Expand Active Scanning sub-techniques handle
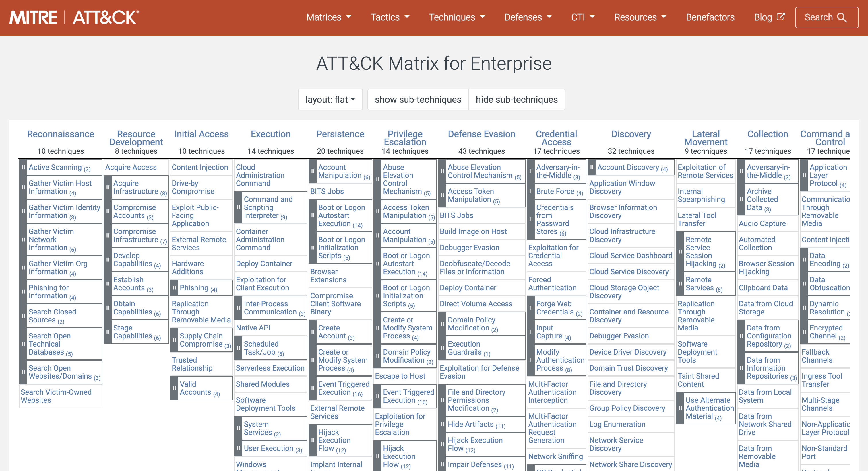 [x=23, y=167]
